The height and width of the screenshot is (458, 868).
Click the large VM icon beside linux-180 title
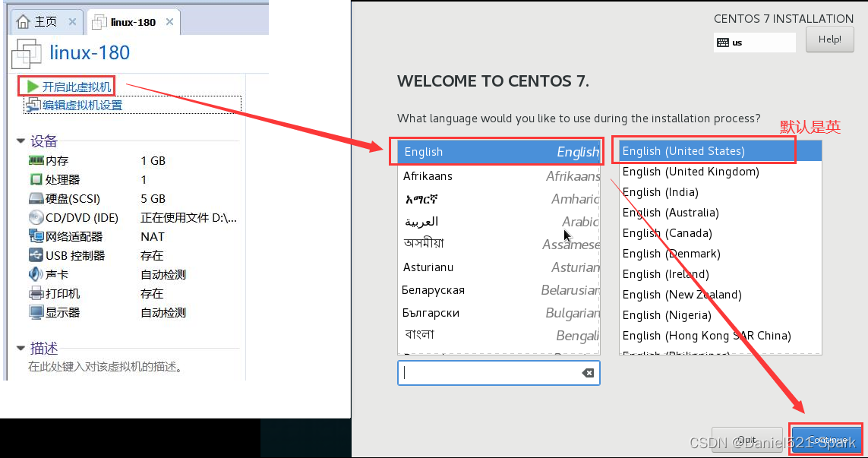(26, 54)
